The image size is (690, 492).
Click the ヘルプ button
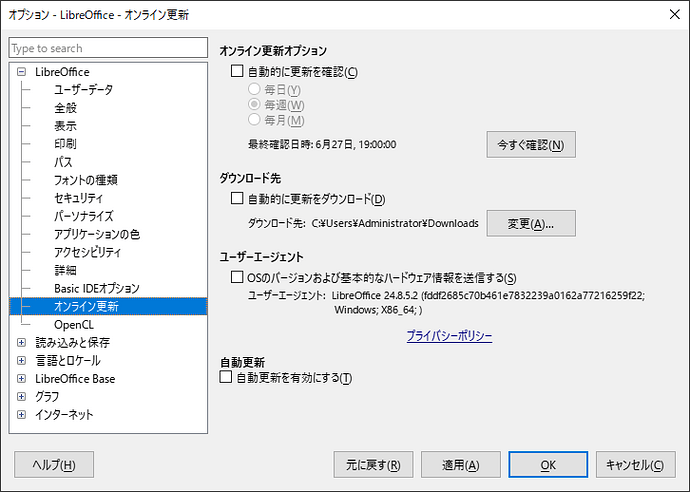tap(54, 465)
